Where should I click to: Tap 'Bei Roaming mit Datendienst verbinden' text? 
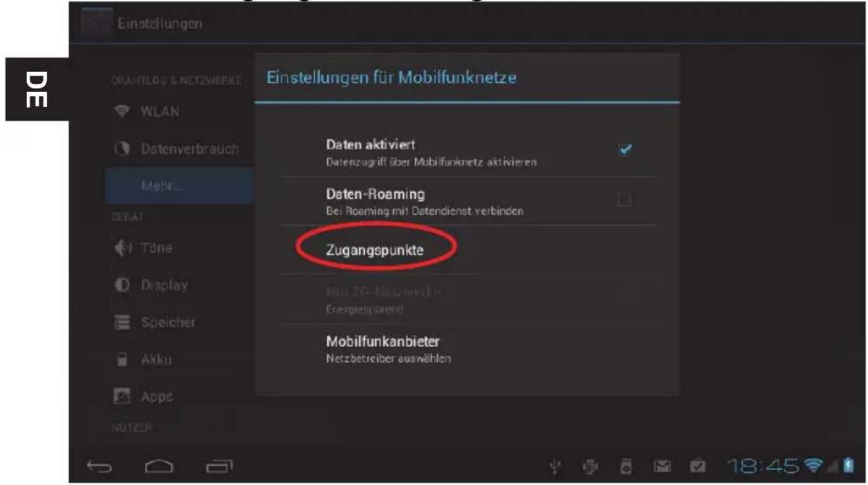425,211
